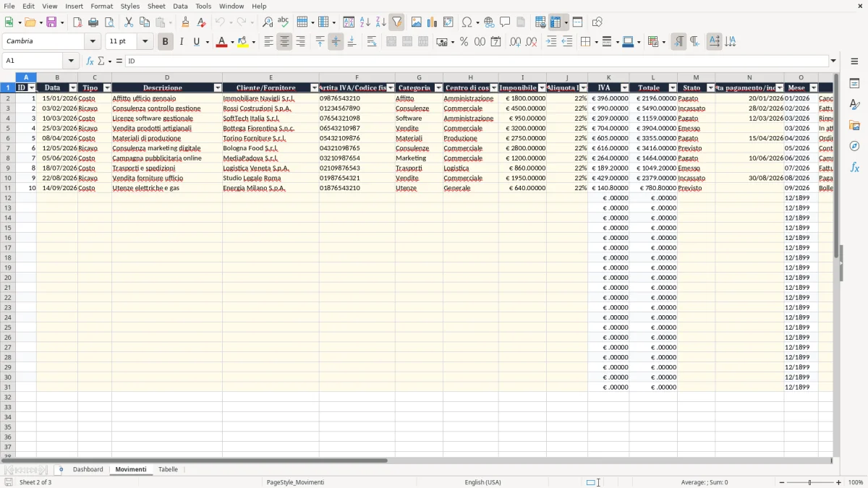Open Tipo column filter dropdown

coord(107,88)
